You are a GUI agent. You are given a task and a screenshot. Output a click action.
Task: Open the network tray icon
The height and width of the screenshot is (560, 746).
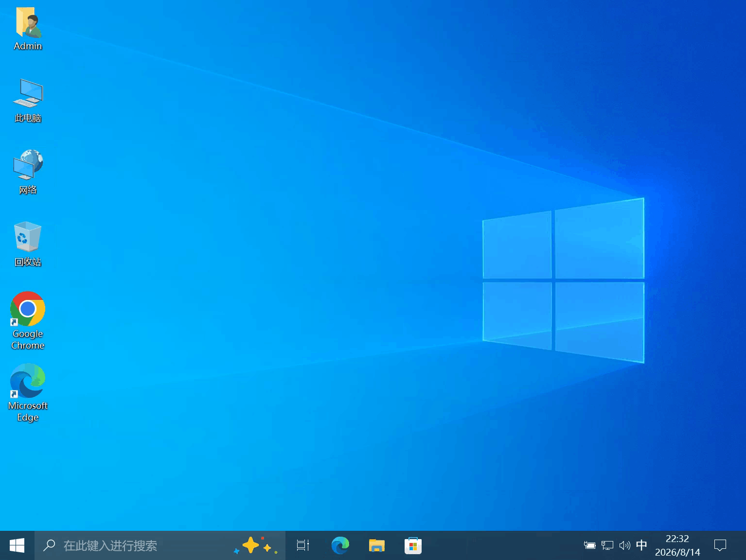607,545
